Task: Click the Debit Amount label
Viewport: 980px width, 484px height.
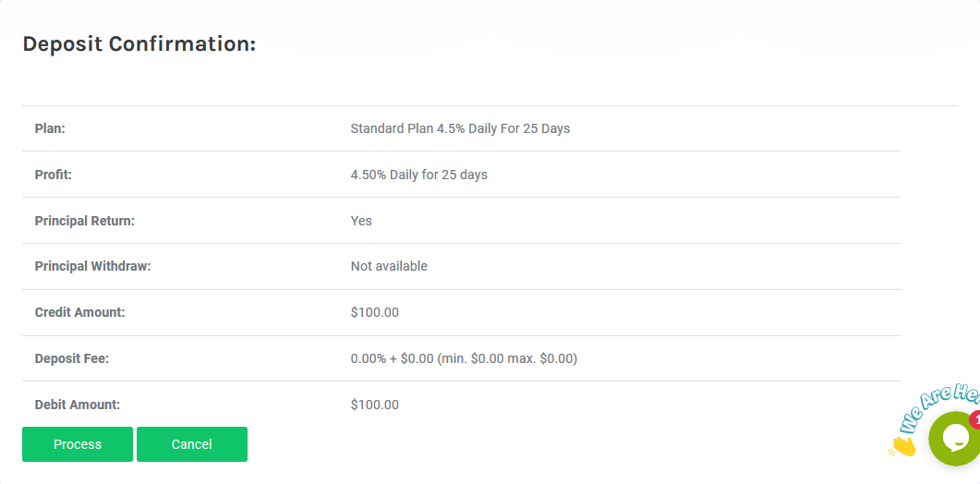Action: 77,405
